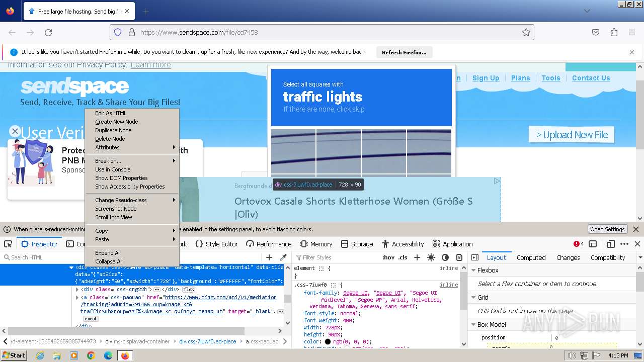Open the Extensions puzzle icon
This screenshot has height=362, width=644.
(614, 32)
